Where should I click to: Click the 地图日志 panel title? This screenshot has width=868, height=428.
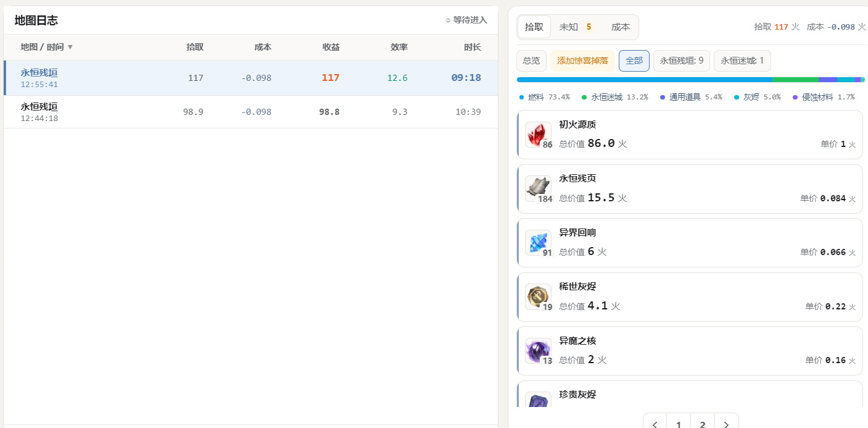[36, 20]
